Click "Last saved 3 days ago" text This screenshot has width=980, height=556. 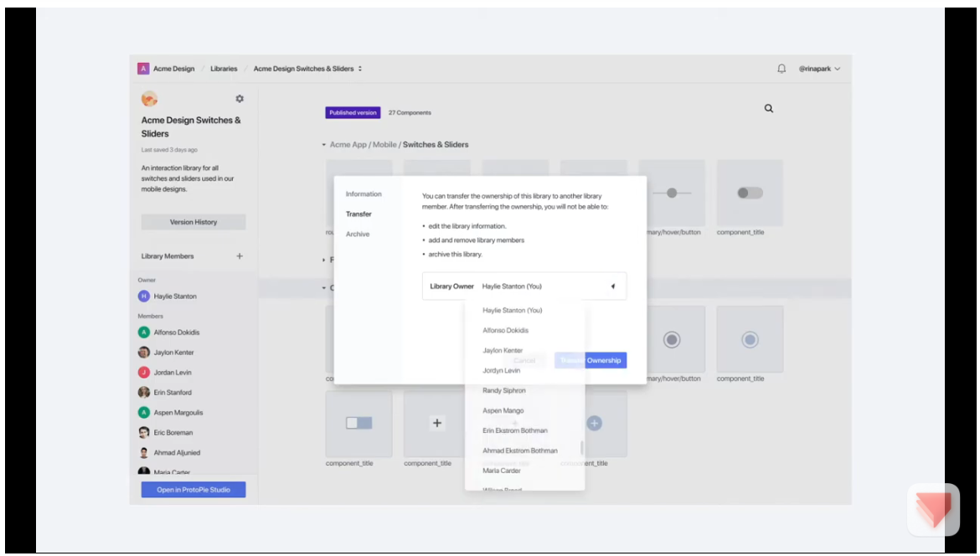169,150
